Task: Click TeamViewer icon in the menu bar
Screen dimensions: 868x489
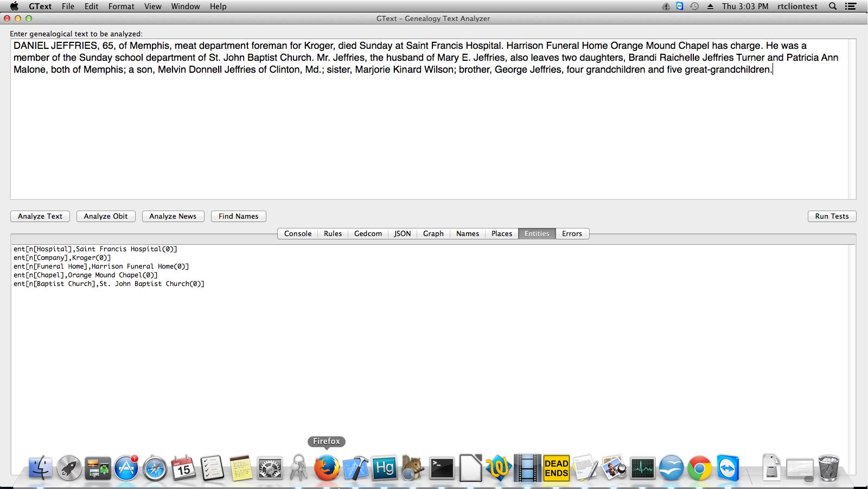Action: (680, 7)
